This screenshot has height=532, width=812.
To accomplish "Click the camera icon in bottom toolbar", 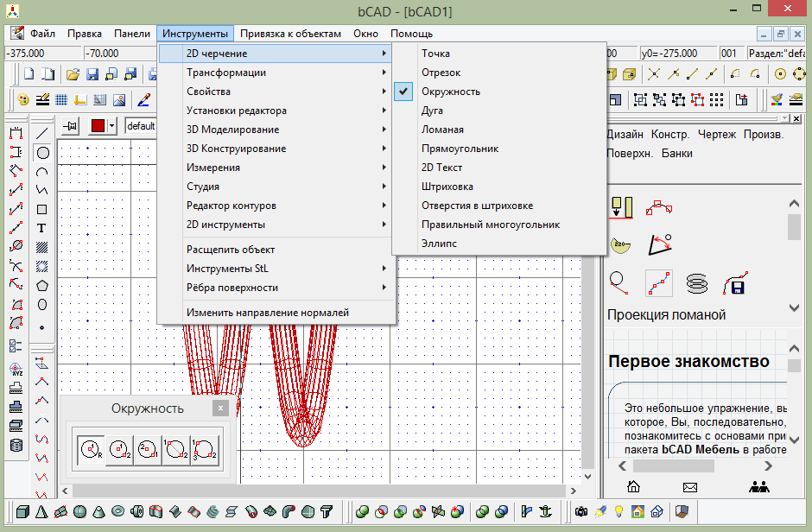I will coord(581,512).
